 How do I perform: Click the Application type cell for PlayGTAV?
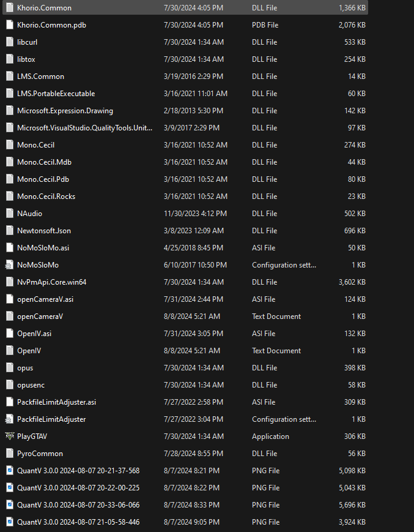270,436
